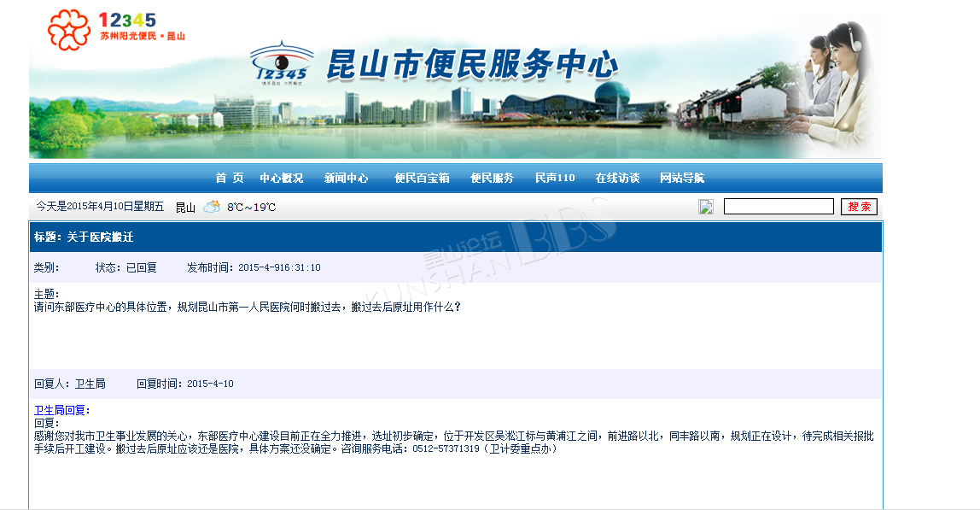980x510 pixels.
Task: Click the blue 卫生局回复 link
Action: pyautogui.click(x=61, y=410)
